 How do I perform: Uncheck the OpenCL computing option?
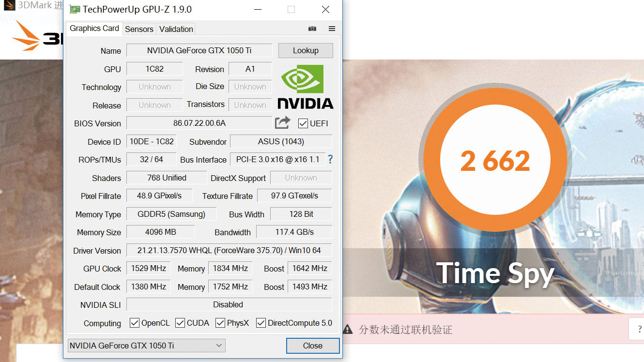click(134, 322)
